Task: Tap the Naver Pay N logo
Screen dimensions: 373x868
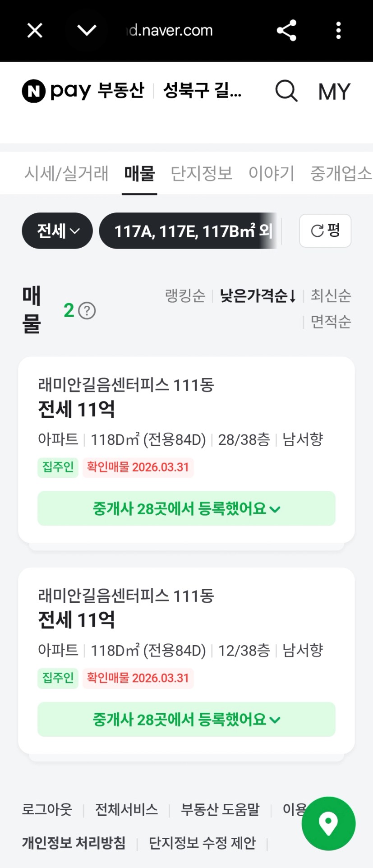Action: tap(34, 91)
